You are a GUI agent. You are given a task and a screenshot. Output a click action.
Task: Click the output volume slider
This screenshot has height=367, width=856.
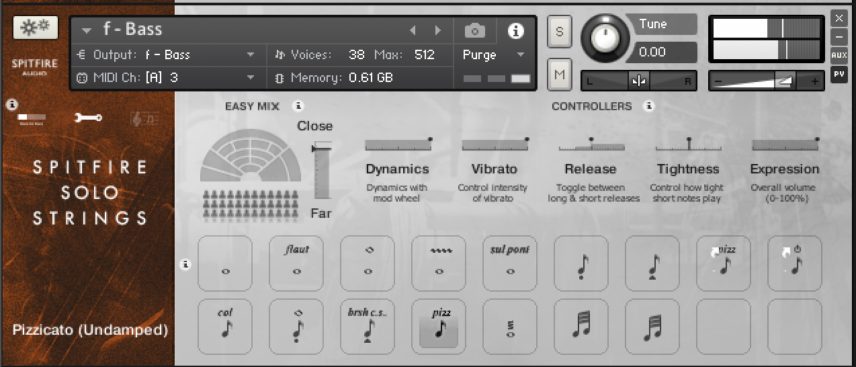click(x=766, y=81)
